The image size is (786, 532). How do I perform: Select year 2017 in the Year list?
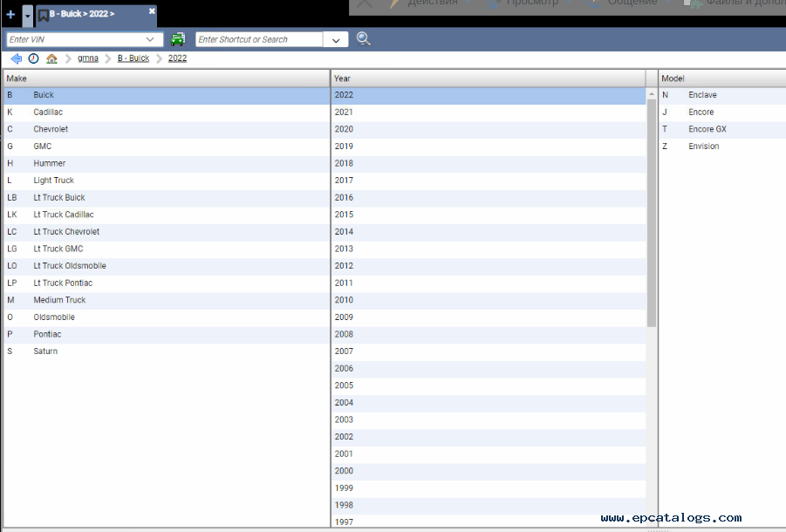coord(489,181)
